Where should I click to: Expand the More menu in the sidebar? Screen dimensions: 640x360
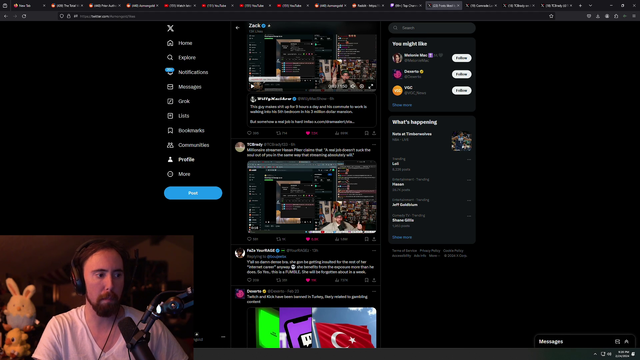pos(179,174)
